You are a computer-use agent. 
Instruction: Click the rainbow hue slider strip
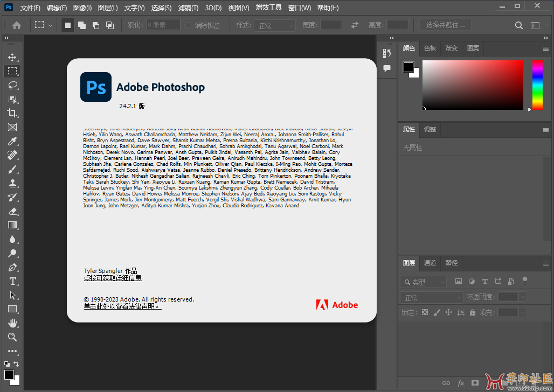click(x=537, y=85)
